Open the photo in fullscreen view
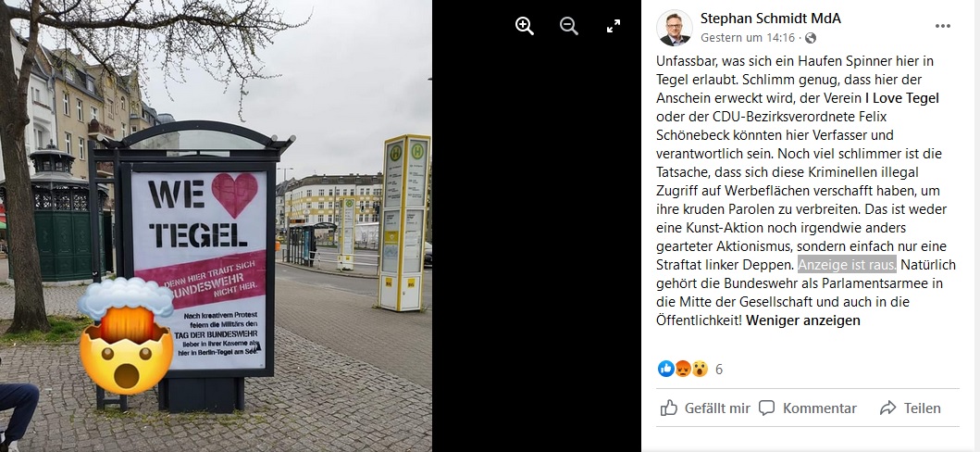 click(614, 26)
